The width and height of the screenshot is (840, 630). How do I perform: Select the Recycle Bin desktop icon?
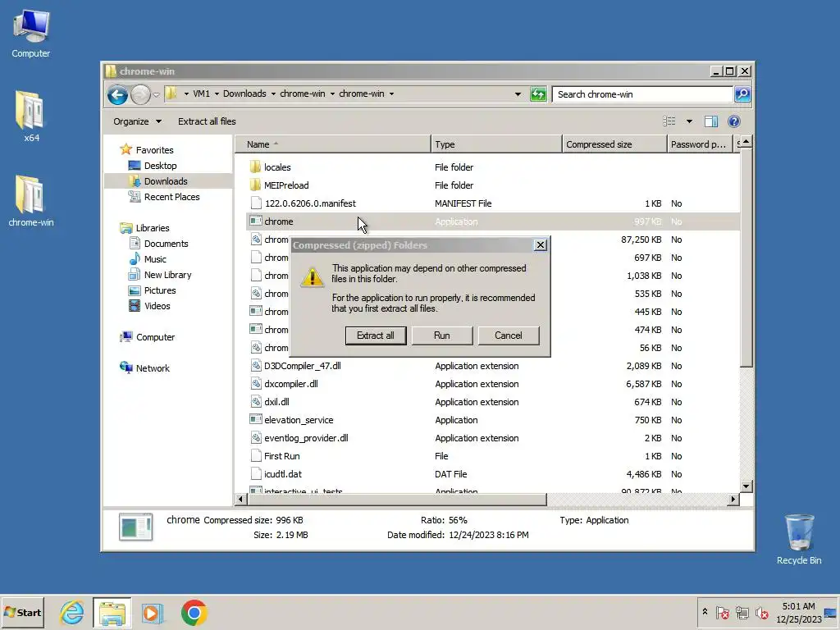(799, 539)
